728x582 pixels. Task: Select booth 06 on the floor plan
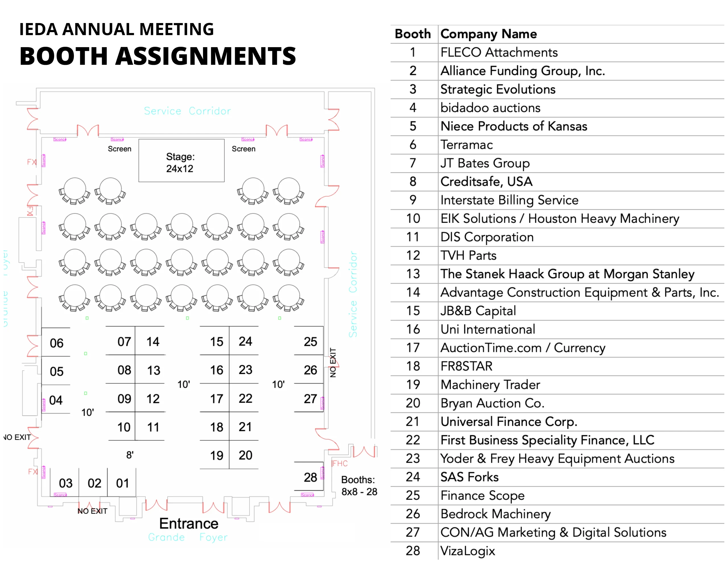[x=56, y=343]
